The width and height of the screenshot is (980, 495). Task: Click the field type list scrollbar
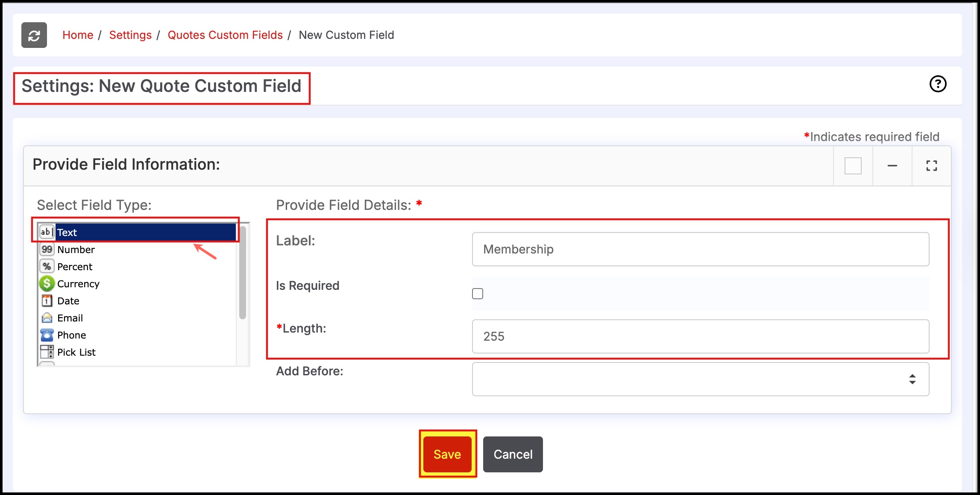tap(243, 273)
